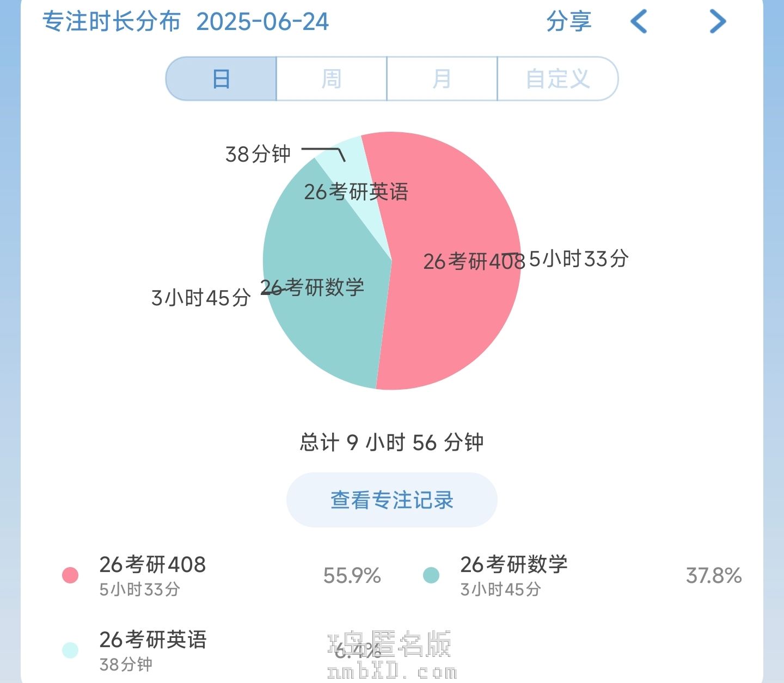Click the 总计 9 小时 56 分钟 total
This screenshot has width=784, height=683.
(391, 442)
